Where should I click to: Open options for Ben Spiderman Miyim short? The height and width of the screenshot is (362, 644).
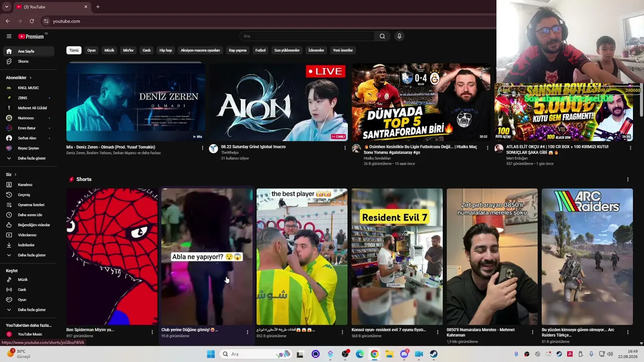pyautogui.click(x=152, y=332)
